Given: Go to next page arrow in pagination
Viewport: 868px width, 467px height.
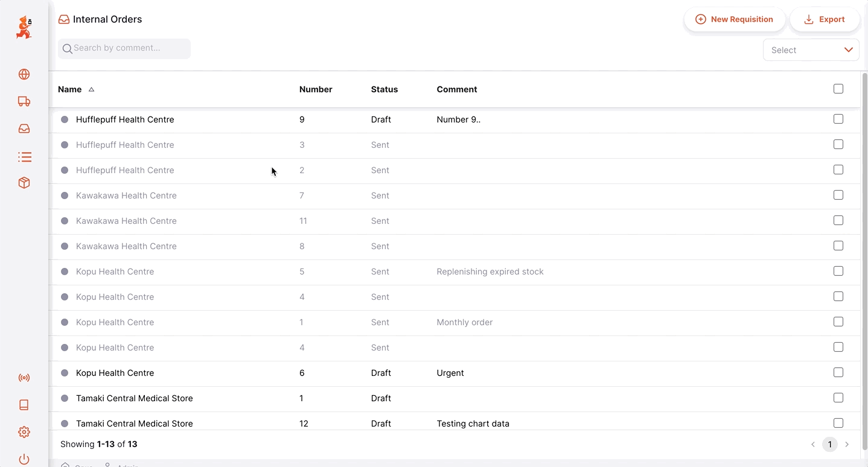Looking at the screenshot, I should (x=847, y=445).
